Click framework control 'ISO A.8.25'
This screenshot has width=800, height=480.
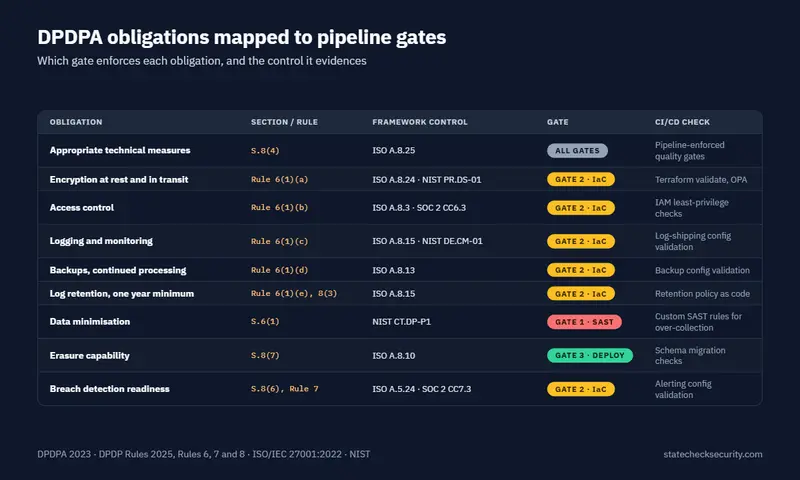(393, 150)
